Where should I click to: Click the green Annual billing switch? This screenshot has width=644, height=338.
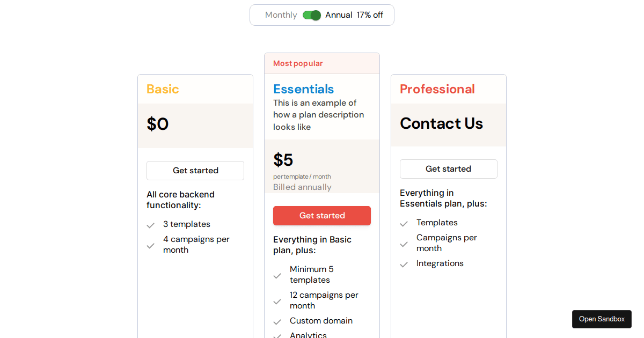tap(312, 15)
